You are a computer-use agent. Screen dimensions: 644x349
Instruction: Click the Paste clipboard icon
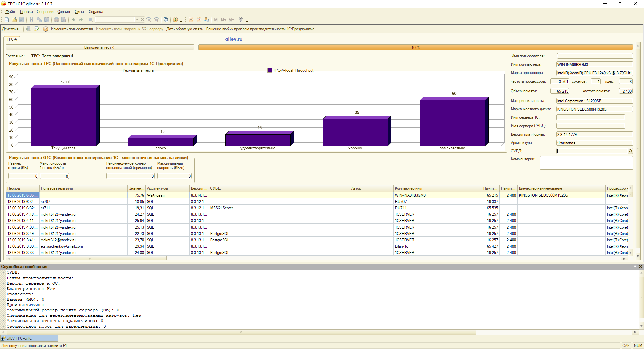coord(47,20)
